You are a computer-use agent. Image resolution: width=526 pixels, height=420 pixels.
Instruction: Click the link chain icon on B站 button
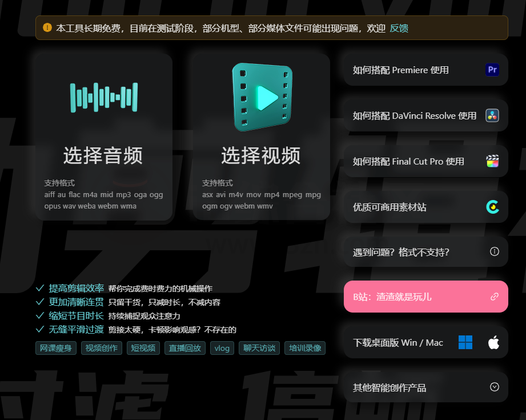[494, 297]
